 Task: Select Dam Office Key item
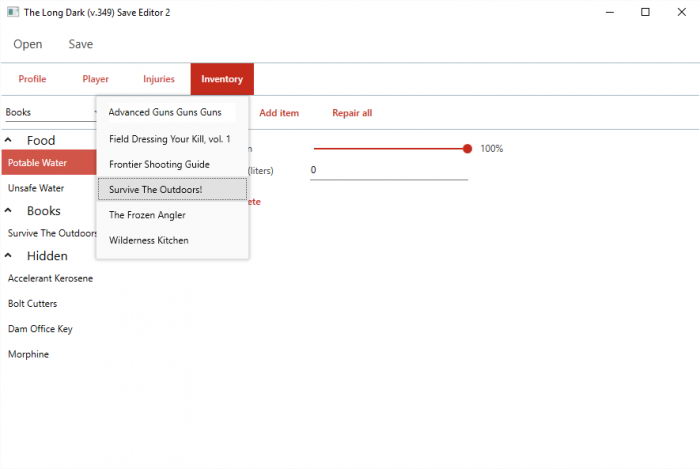click(x=40, y=329)
